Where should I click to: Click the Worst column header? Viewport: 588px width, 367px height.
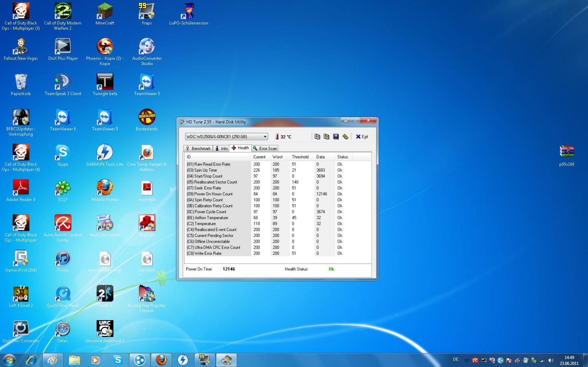280,157
